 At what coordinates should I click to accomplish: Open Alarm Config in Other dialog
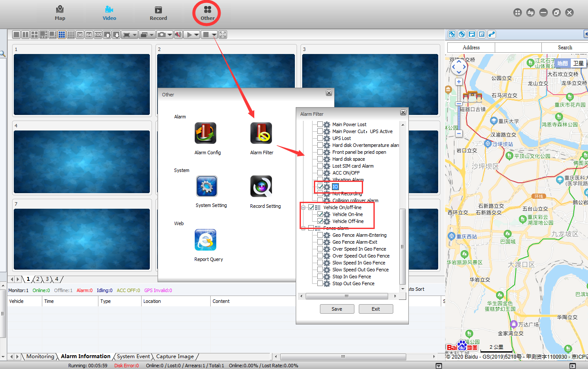[205, 133]
